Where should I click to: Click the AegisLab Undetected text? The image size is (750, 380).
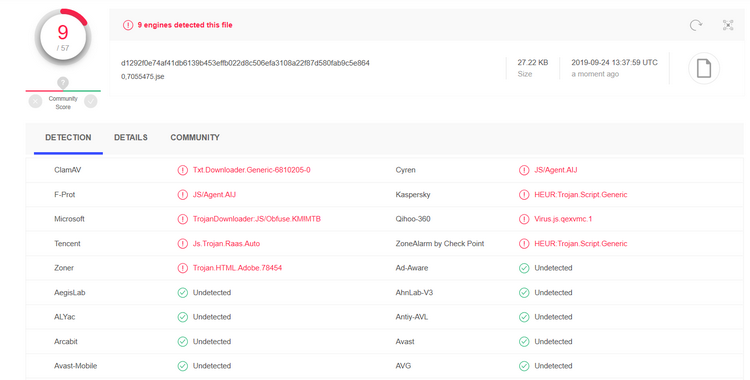(x=212, y=292)
